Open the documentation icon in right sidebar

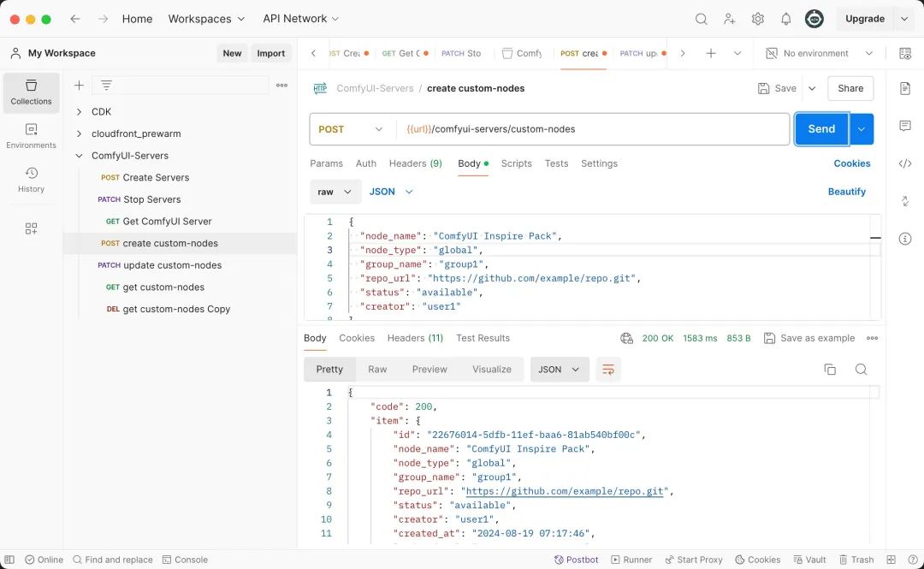(x=905, y=88)
